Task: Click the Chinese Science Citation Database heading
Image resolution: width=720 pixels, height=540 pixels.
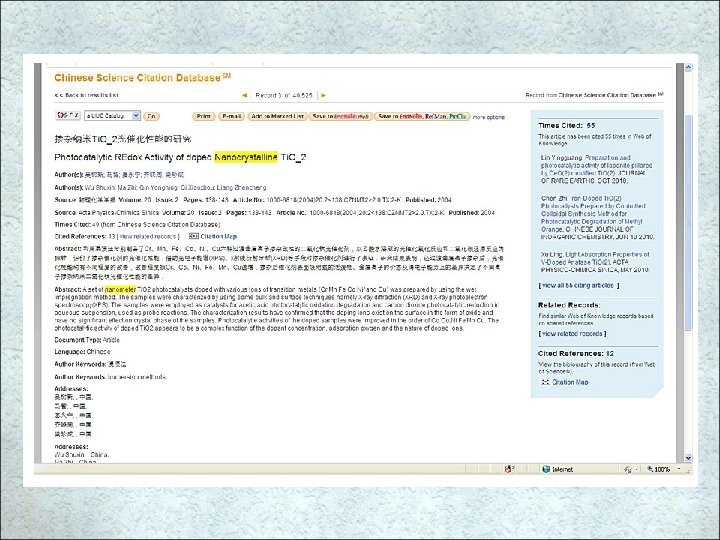Action: [142, 78]
